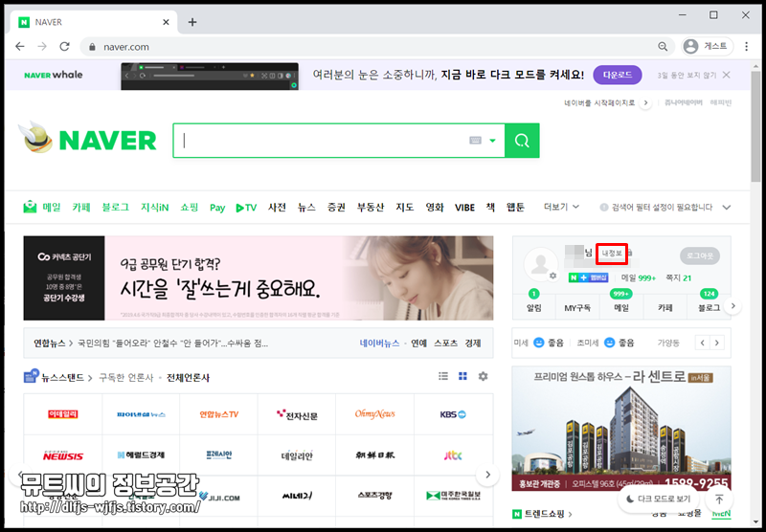The image size is (766, 532).
Task: Toggle 다크 모드로 보기 button
Action: pyautogui.click(x=658, y=499)
